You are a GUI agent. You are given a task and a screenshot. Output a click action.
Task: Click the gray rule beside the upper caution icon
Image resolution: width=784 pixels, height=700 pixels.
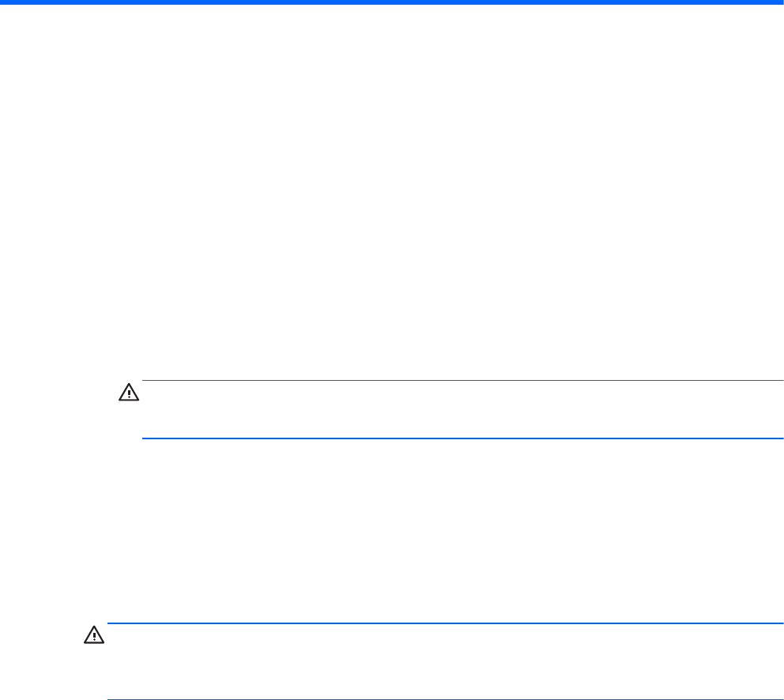pyautogui.click(x=462, y=381)
